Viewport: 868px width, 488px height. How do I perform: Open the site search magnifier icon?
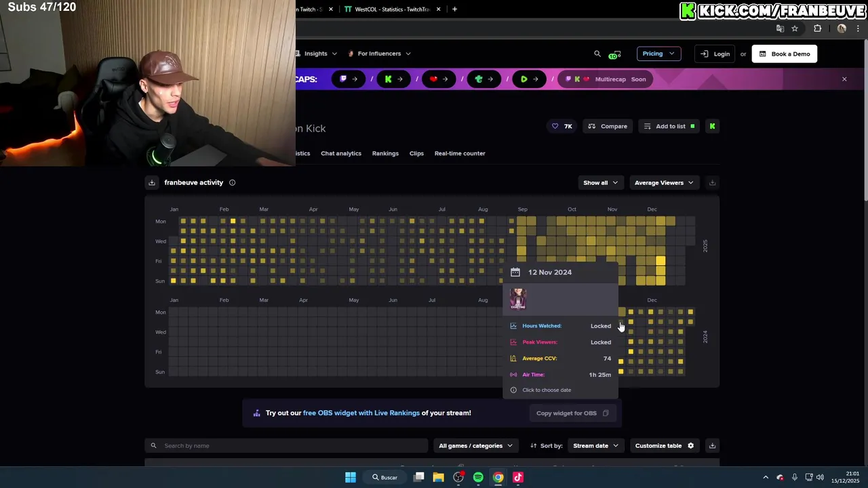pyautogui.click(x=597, y=54)
